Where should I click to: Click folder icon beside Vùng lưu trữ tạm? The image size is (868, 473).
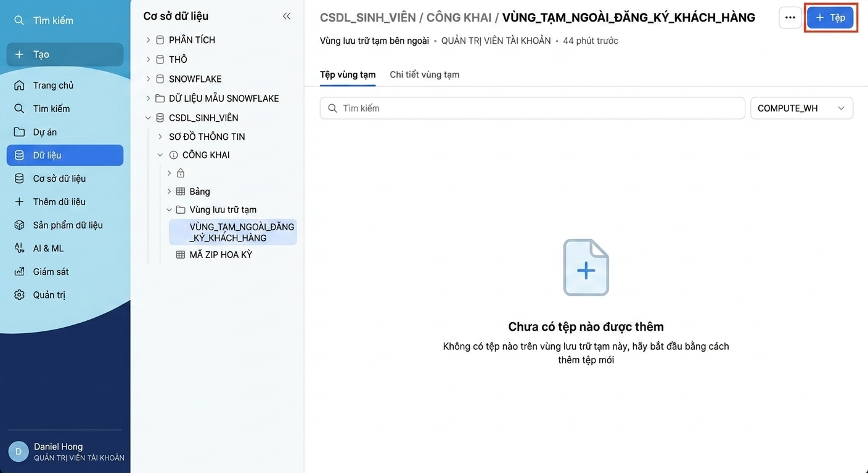(x=181, y=209)
